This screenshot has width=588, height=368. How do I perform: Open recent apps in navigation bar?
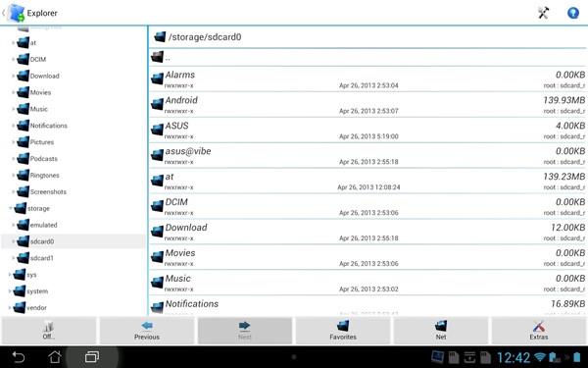92,357
